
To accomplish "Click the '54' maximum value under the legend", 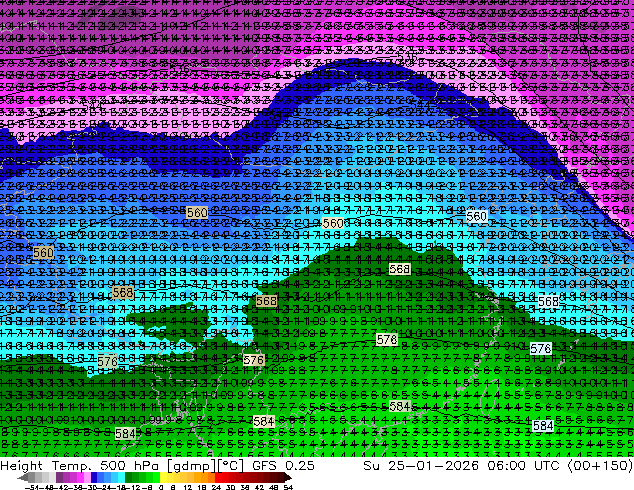I will tap(288, 487).
